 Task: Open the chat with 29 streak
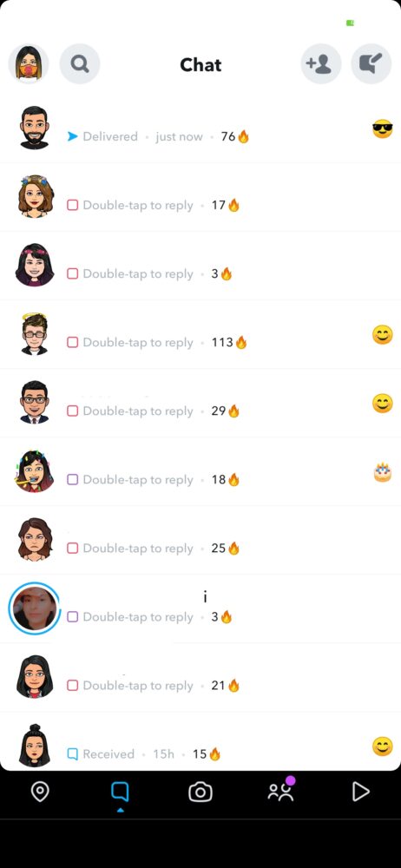click(x=200, y=404)
